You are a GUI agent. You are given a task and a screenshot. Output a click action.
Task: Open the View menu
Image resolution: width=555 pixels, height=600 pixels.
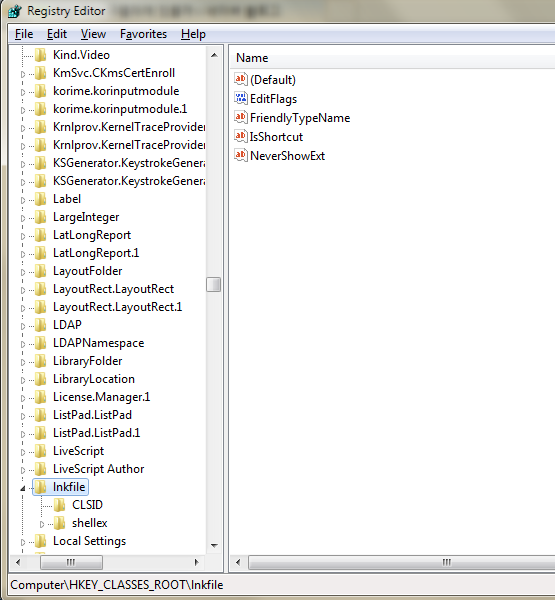[x=93, y=34]
